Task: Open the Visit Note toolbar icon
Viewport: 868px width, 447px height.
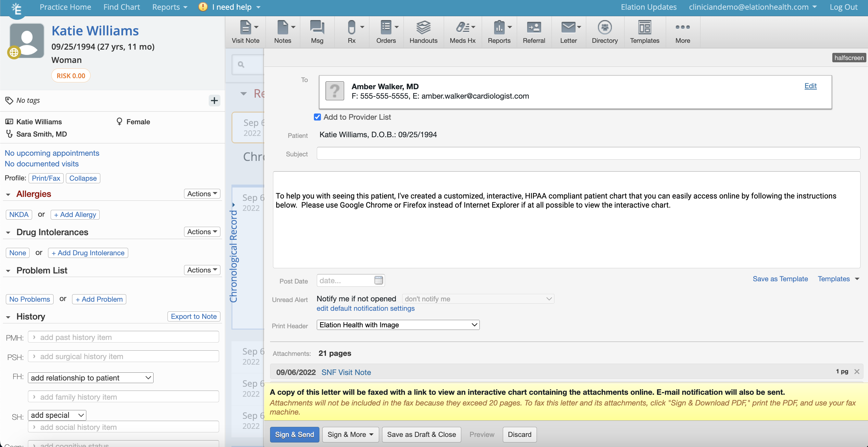Action: coord(245,32)
